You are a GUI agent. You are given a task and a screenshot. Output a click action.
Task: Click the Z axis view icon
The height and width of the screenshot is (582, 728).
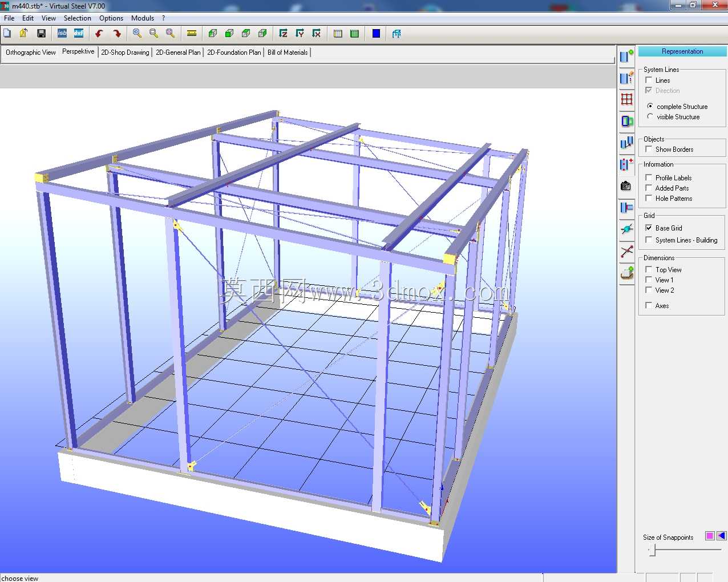tap(283, 34)
